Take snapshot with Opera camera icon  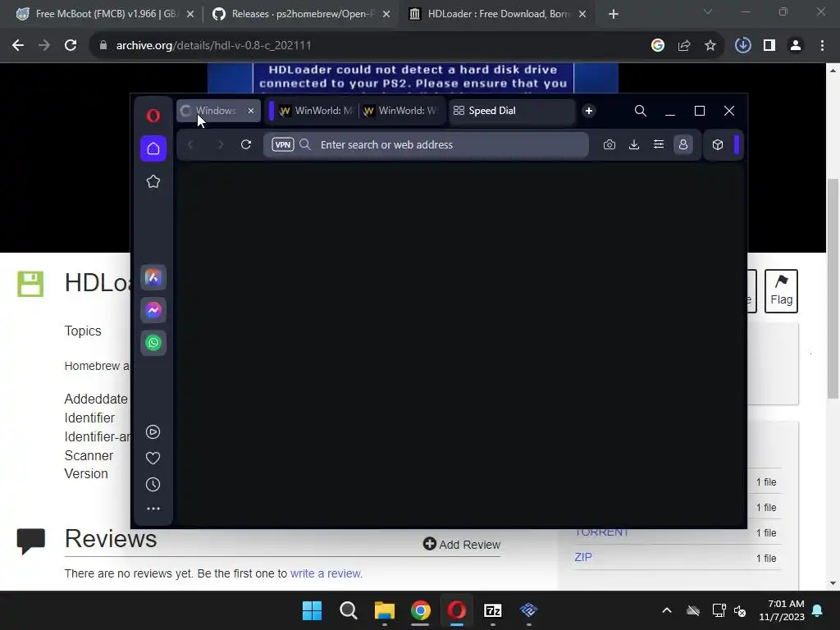(x=609, y=144)
